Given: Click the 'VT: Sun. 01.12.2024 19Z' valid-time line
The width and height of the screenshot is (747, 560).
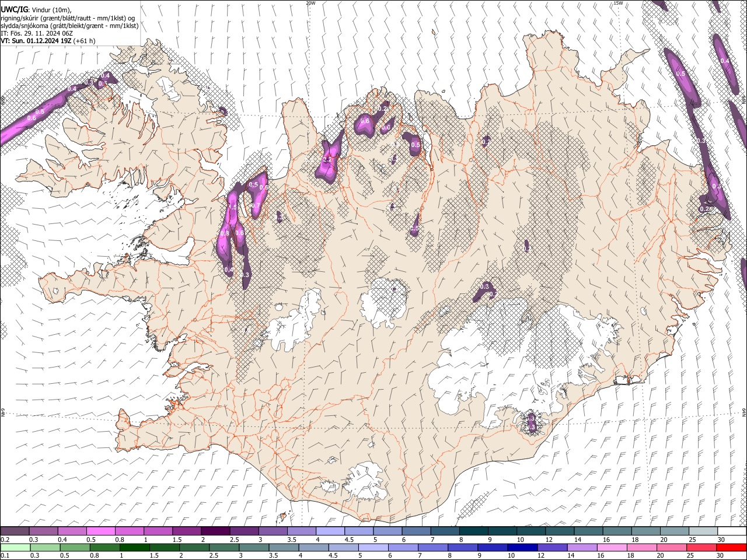Looking at the screenshot, I should point(36,41).
